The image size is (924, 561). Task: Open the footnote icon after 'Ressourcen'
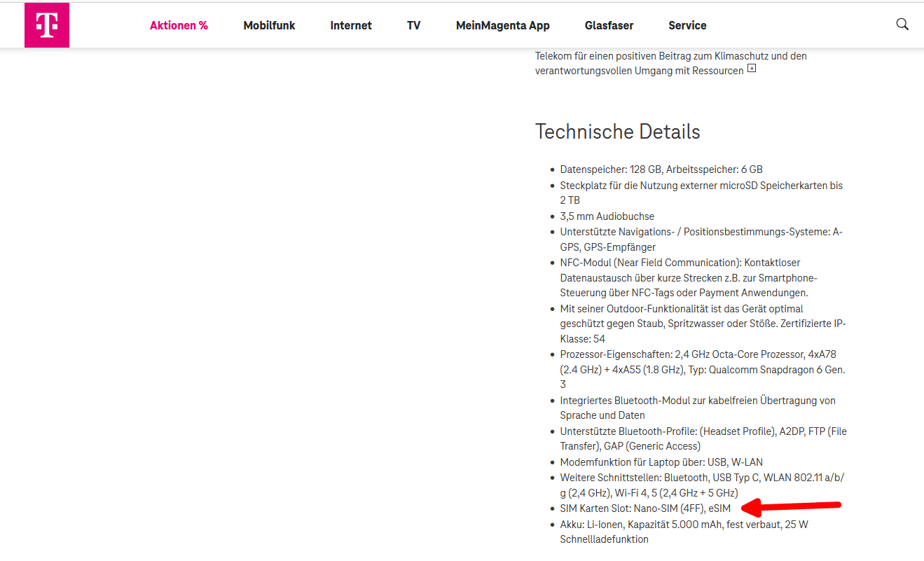(x=752, y=69)
